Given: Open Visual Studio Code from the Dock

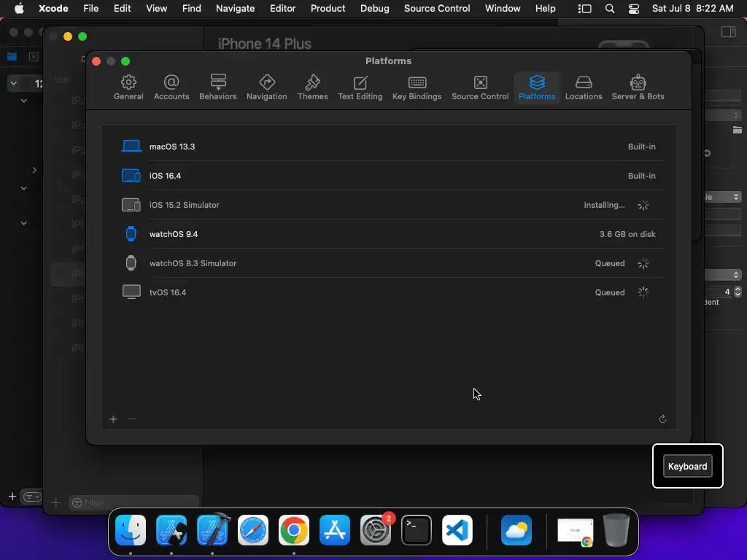Looking at the screenshot, I should [x=457, y=530].
